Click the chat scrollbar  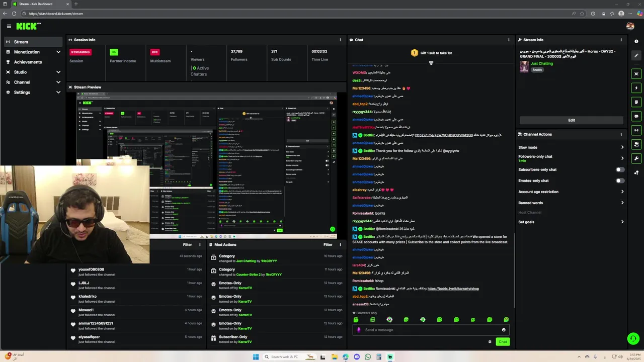tap(514, 271)
